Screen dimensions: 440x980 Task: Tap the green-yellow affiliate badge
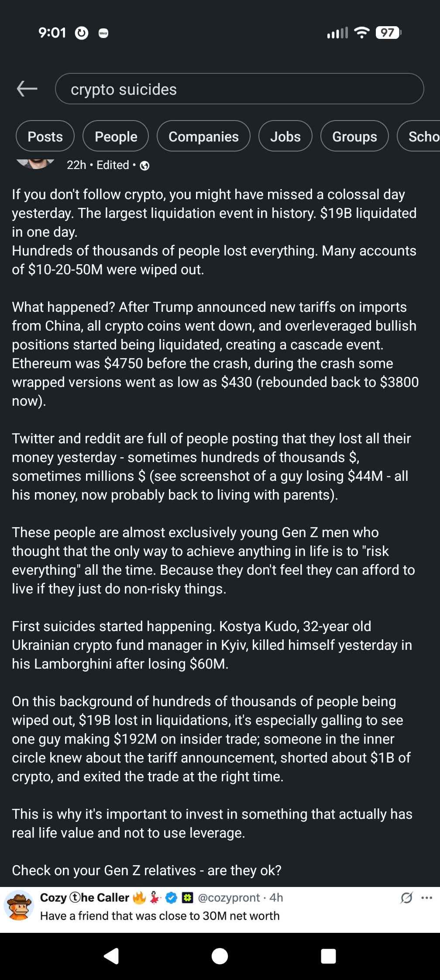tap(187, 898)
